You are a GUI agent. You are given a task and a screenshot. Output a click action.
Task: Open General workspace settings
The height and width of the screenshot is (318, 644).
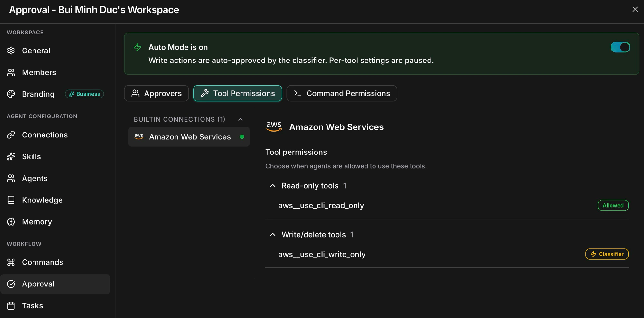[55, 51]
